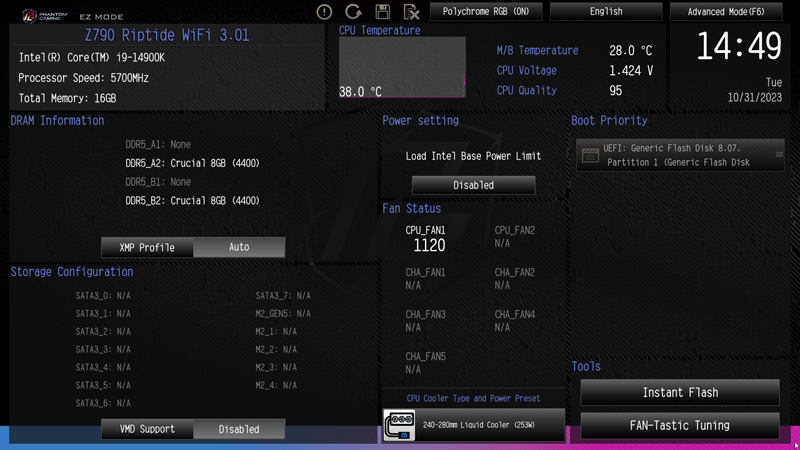
Task: Click the CPU Quality 95 value
Action: [615, 90]
